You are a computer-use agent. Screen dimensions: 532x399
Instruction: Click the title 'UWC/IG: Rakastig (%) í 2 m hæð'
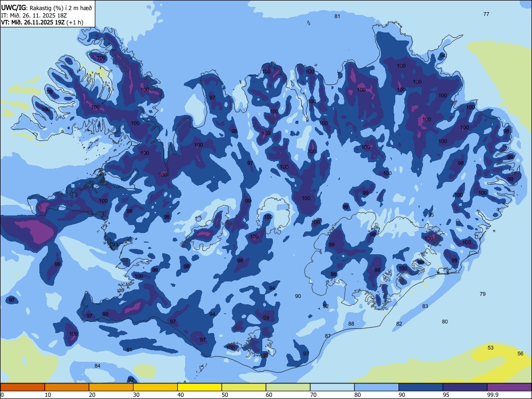point(46,7)
